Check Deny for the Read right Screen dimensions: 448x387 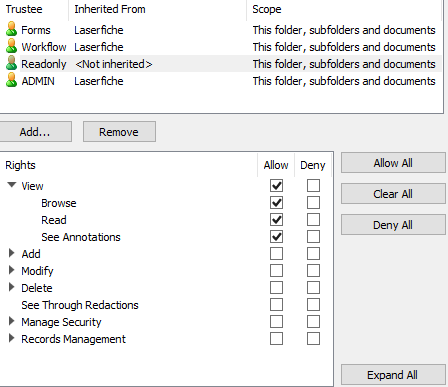tap(313, 220)
